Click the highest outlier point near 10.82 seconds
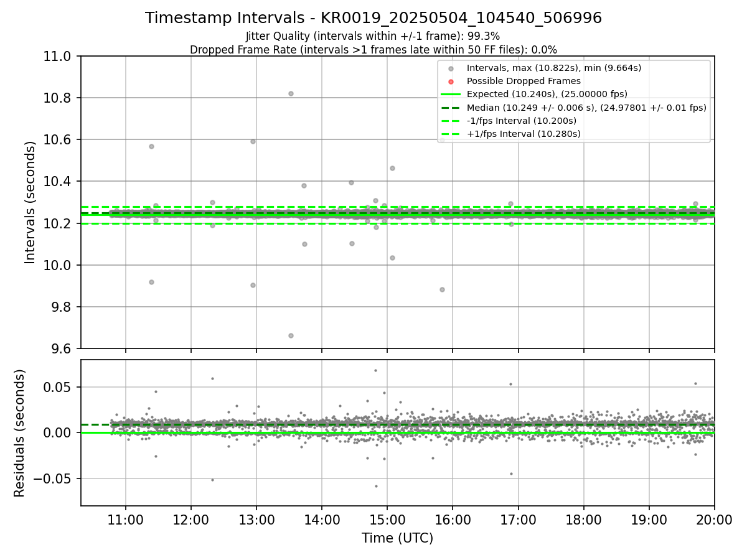The height and width of the screenshot is (560, 747). pyautogui.click(x=291, y=93)
